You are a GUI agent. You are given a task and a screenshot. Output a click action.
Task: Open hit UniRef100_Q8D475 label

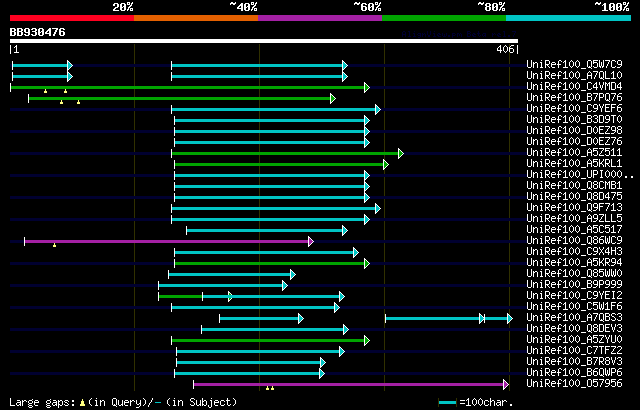tap(574, 196)
